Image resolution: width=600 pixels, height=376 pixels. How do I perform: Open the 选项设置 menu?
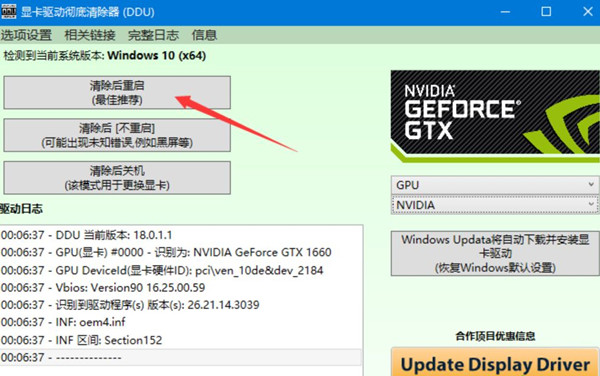pos(26,35)
